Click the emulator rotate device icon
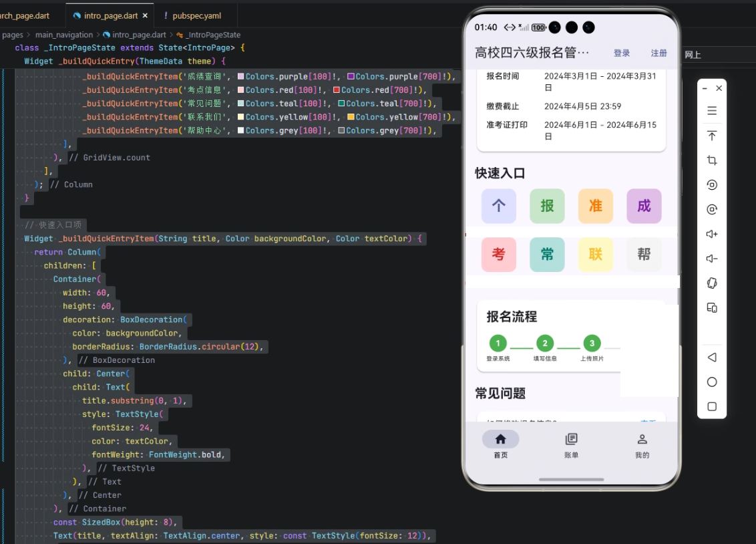The image size is (756, 544). pyautogui.click(x=712, y=283)
